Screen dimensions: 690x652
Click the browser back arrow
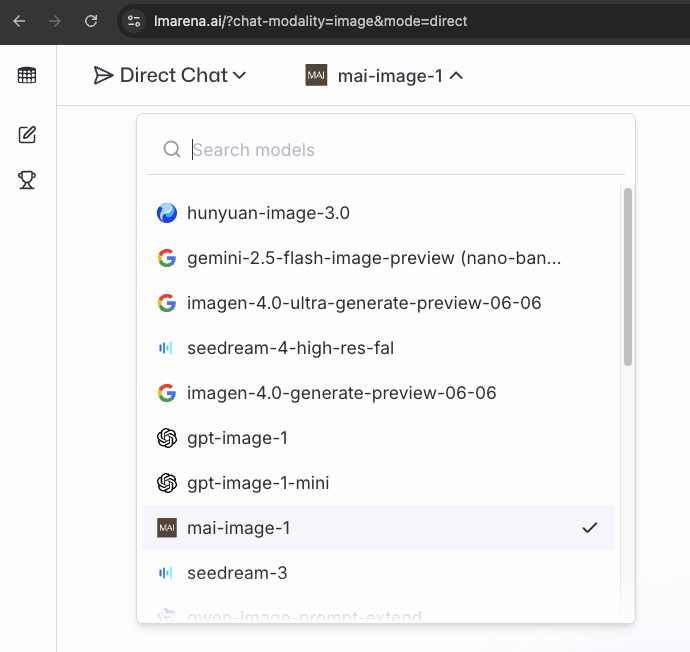pyautogui.click(x=19, y=20)
